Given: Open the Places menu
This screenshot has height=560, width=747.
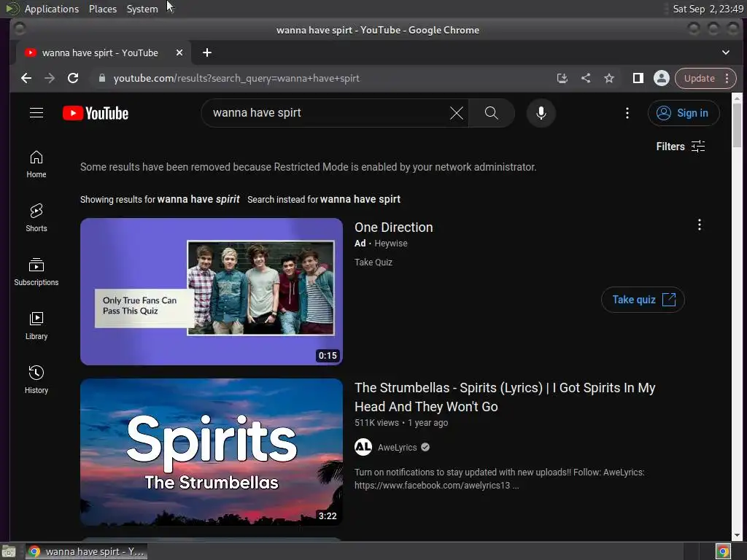Looking at the screenshot, I should tap(102, 9).
